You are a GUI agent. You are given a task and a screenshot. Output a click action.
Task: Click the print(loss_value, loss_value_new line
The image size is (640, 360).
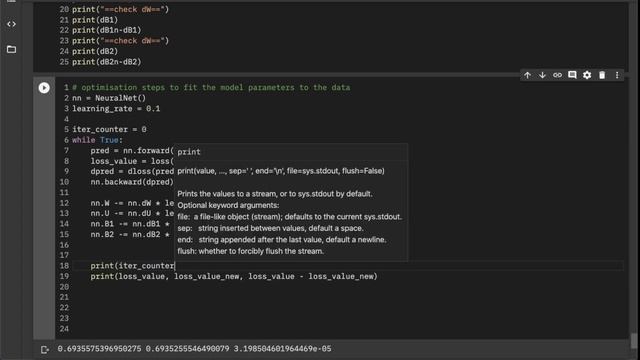click(234, 276)
